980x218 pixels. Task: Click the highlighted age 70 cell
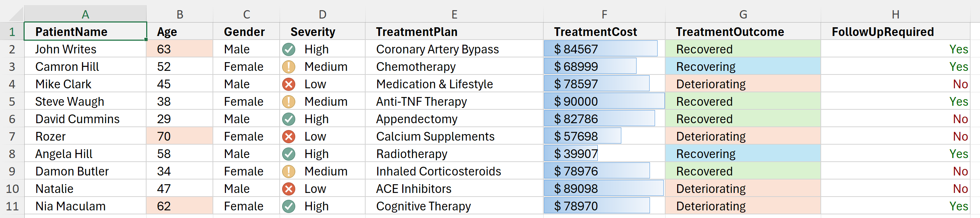tap(180, 137)
